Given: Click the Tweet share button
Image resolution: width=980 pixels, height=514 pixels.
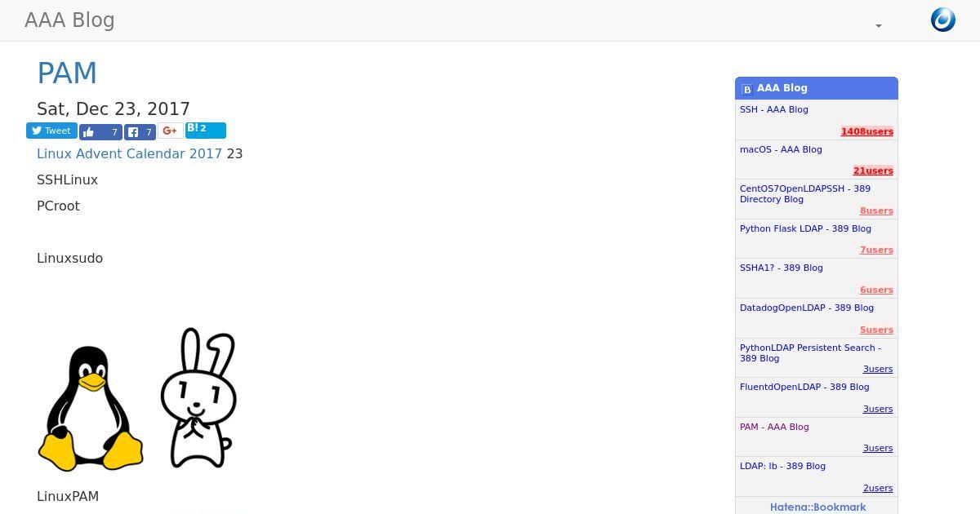Looking at the screenshot, I should [x=51, y=131].
